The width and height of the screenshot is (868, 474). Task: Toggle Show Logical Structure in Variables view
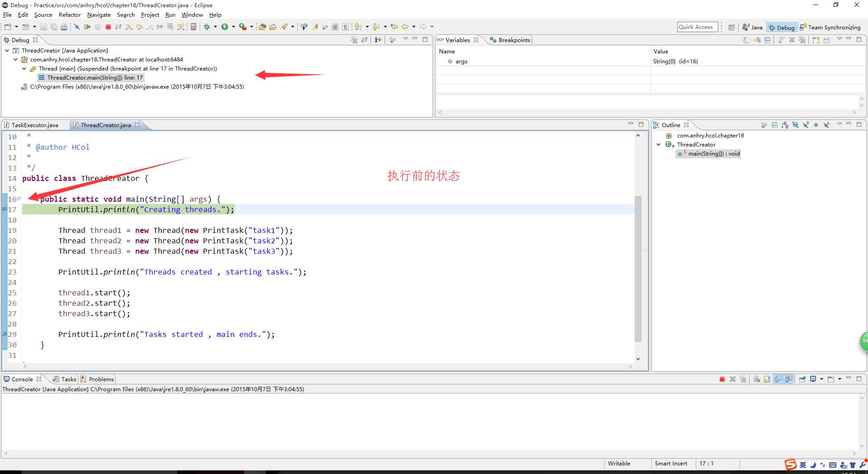[757, 40]
